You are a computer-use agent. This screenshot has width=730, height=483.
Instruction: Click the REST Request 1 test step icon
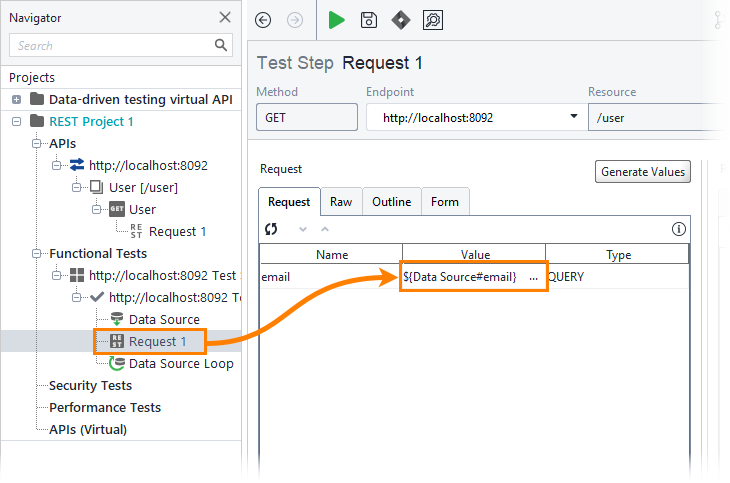(x=117, y=341)
